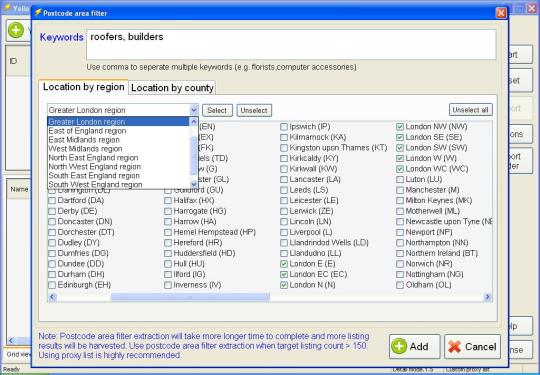Screen dimensions: 540x375
Task: Check the Newport (NP) checkbox
Action: point(400,232)
